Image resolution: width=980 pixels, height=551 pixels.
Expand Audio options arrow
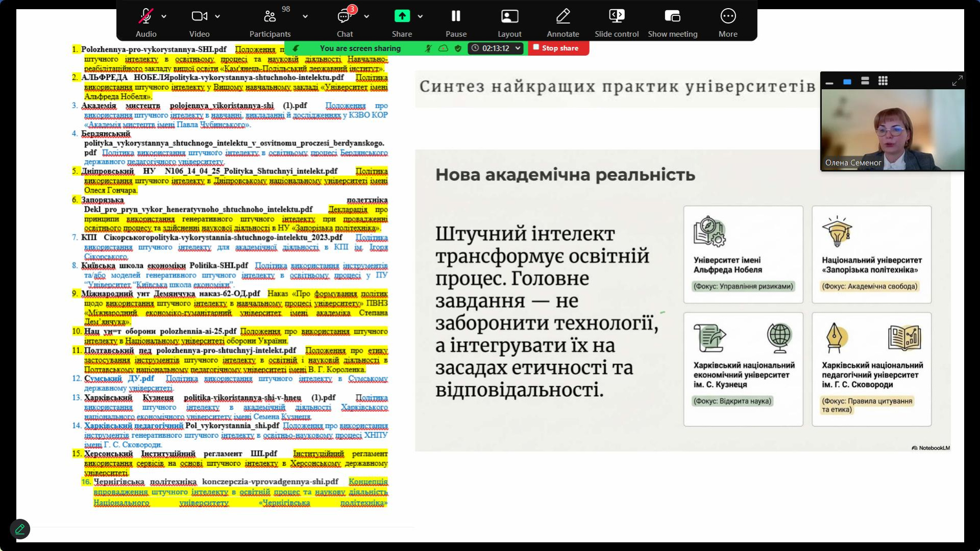[164, 16]
